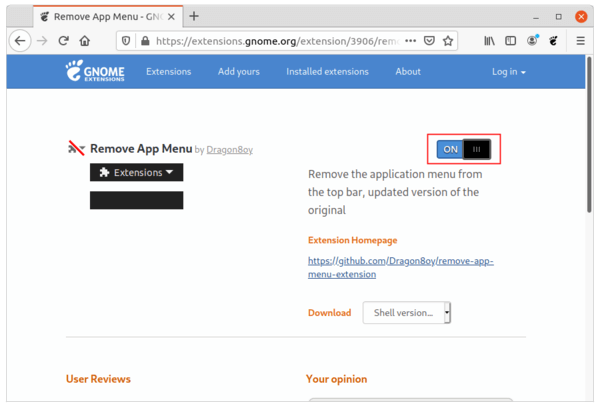The height and width of the screenshot is (408, 600).
Task: Open the Firefox home page
Action: click(x=85, y=41)
